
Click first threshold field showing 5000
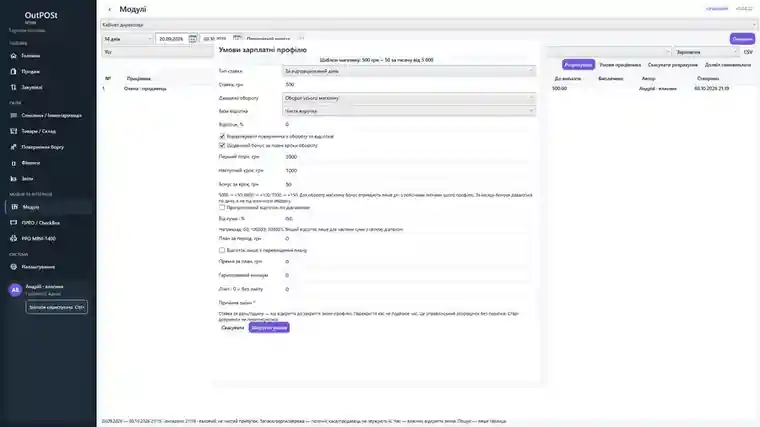pos(409,157)
